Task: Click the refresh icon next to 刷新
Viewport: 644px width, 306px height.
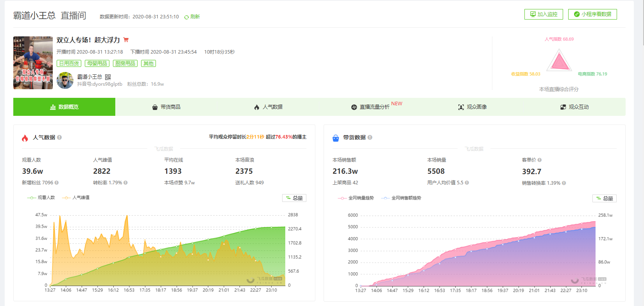Action: pyautogui.click(x=186, y=17)
